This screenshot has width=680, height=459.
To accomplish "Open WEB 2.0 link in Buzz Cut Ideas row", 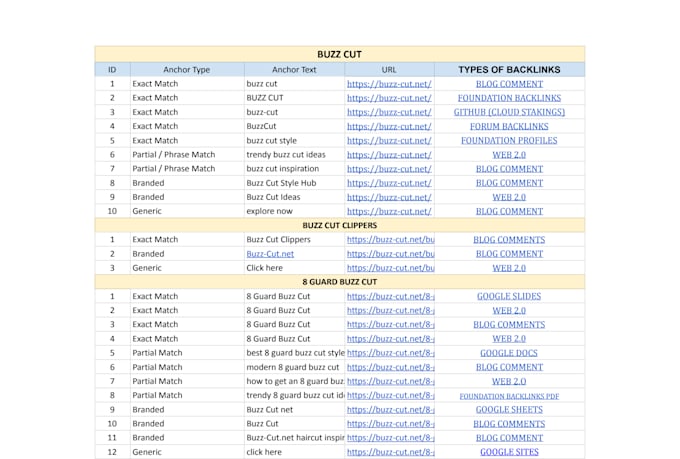I will tap(509, 197).
